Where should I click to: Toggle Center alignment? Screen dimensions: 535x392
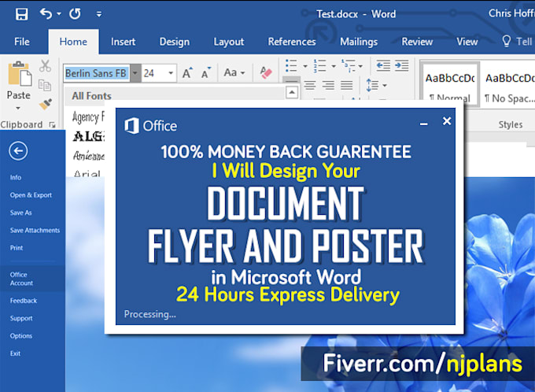(310, 85)
